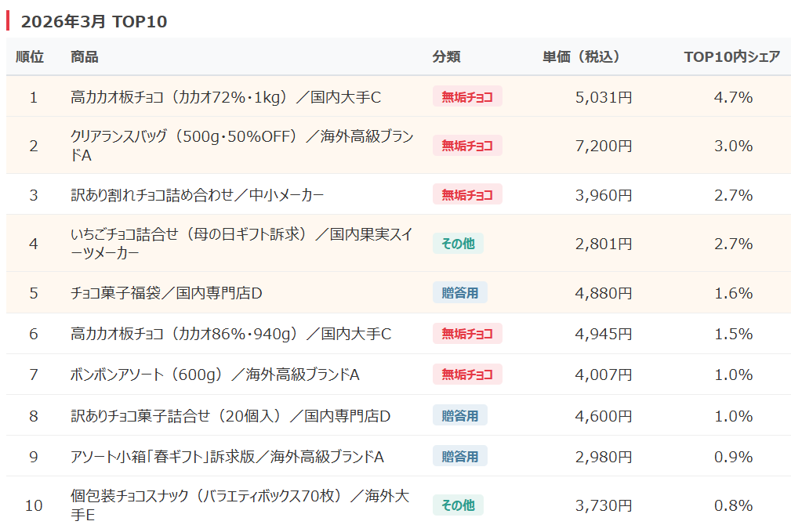Click the その他 tag for rank 4
This screenshot has height=532, width=791.
coord(457,244)
